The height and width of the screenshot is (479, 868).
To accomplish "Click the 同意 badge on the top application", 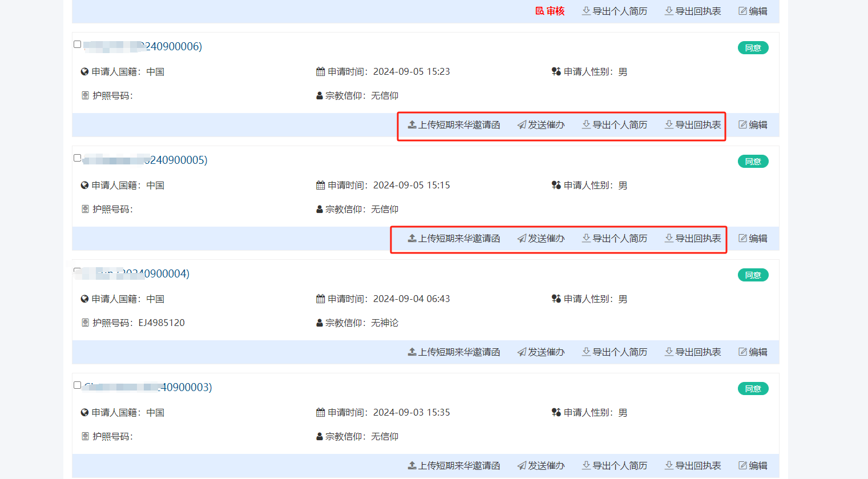I will (x=753, y=47).
